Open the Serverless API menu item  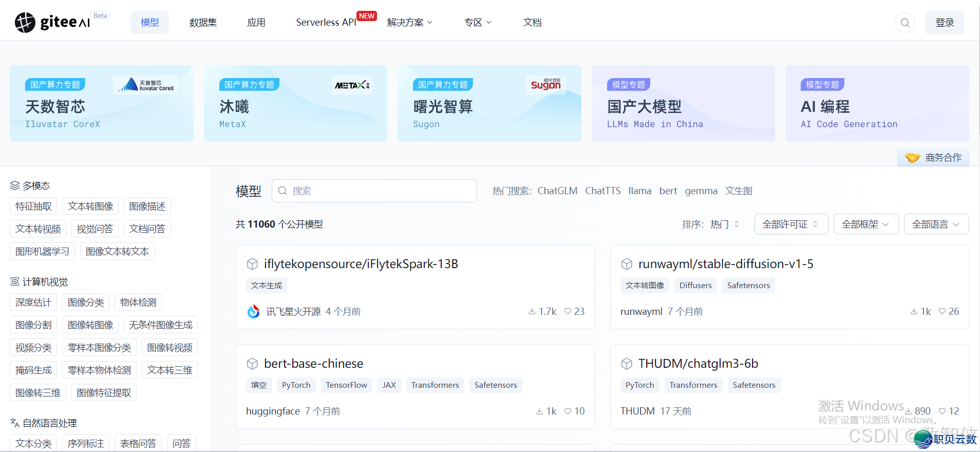point(326,23)
